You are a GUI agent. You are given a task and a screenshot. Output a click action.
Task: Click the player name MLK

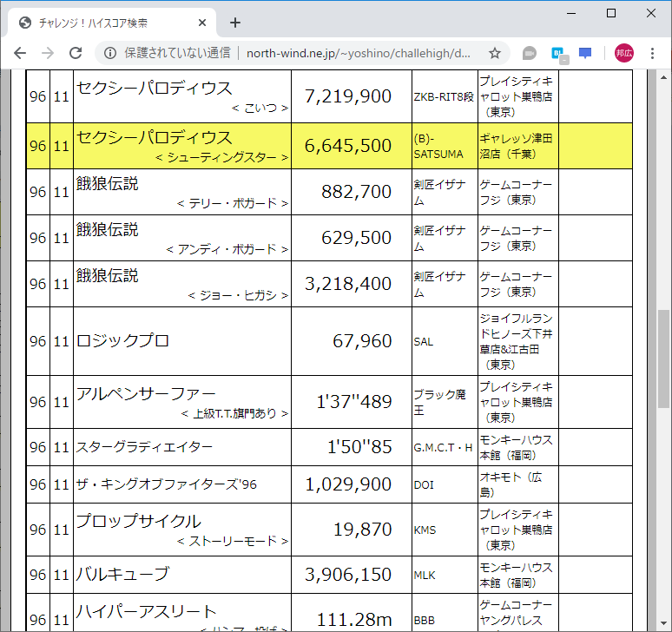[425, 576]
